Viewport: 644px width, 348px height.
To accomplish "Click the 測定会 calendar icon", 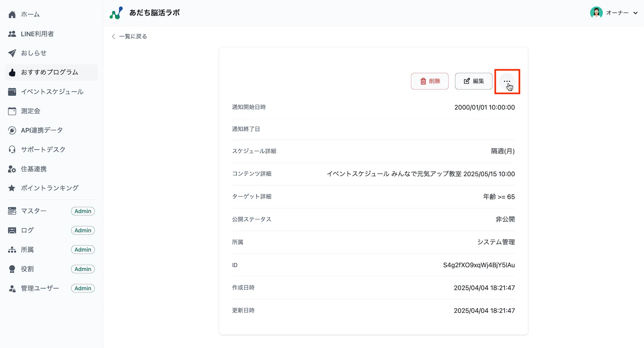I will pos(12,111).
